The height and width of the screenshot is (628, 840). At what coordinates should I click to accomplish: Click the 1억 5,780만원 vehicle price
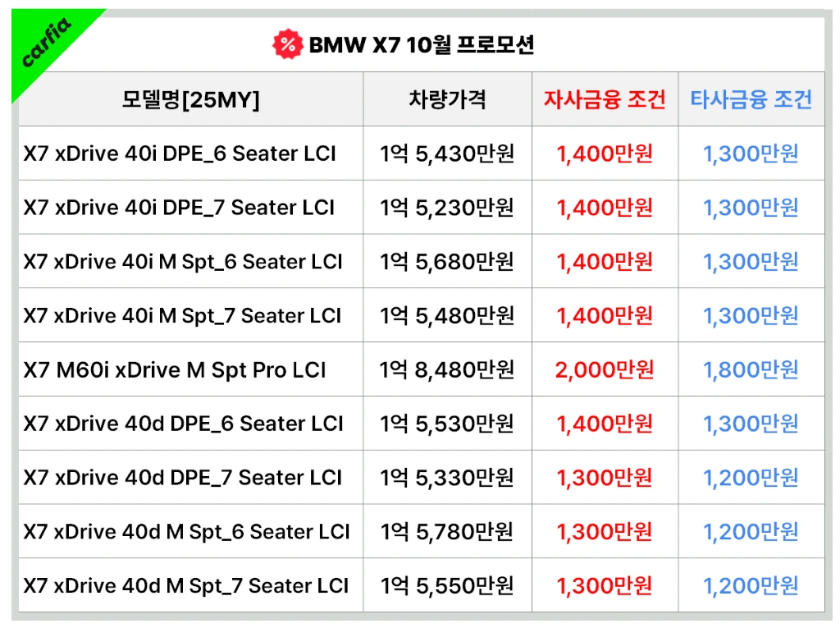coord(447,532)
